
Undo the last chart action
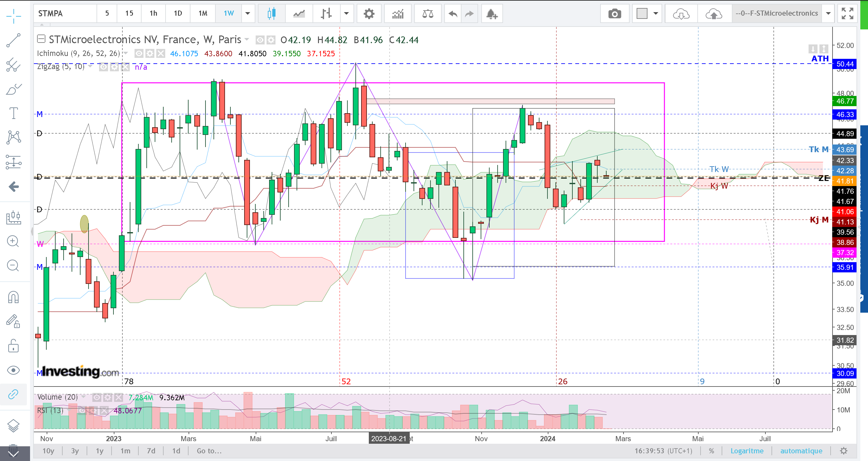[x=453, y=13]
